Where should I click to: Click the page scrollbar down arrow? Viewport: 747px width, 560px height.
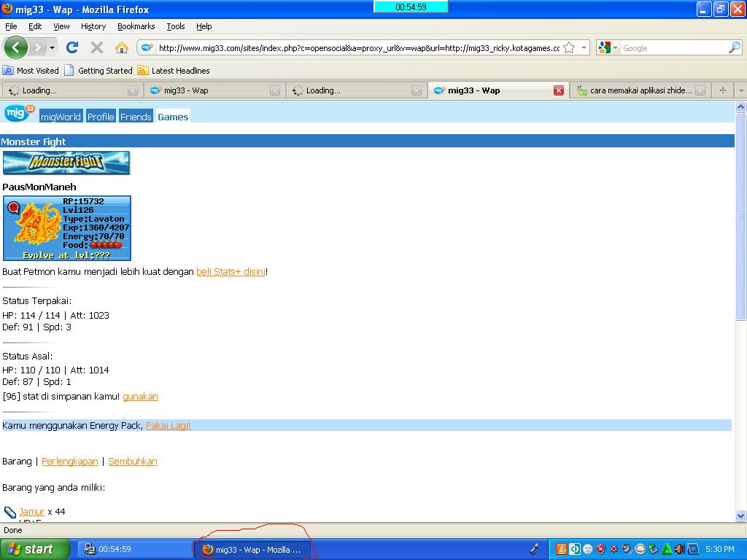740,516
